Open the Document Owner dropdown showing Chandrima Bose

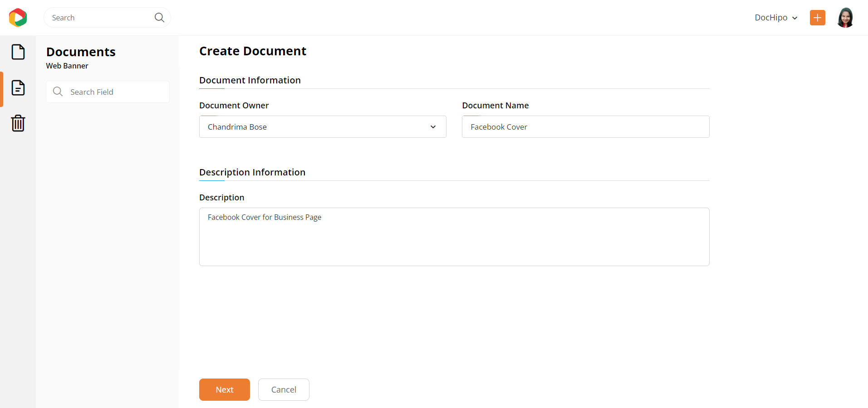(318, 127)
